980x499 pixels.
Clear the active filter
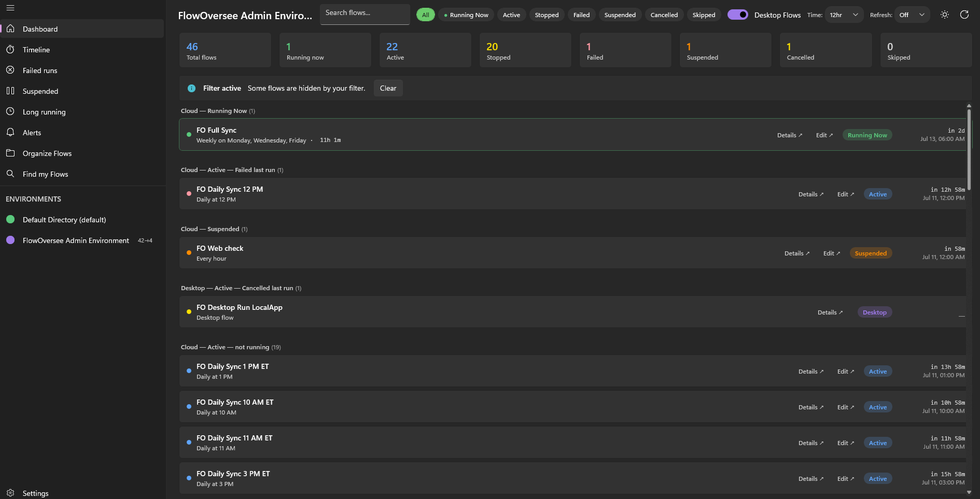[x=388, y=88]
